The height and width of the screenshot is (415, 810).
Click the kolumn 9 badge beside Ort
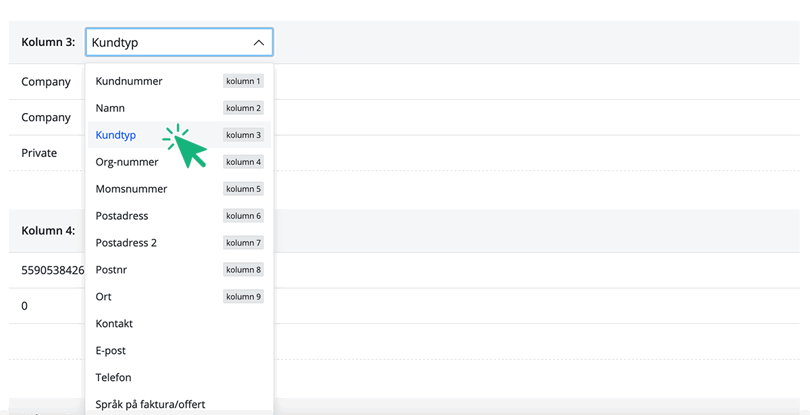tap(243, 297)
